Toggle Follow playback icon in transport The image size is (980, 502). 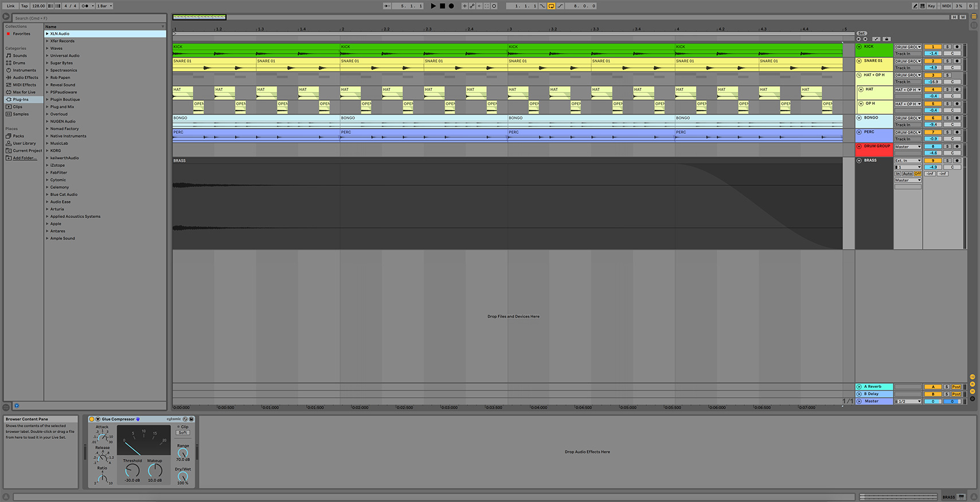[387, 6]
